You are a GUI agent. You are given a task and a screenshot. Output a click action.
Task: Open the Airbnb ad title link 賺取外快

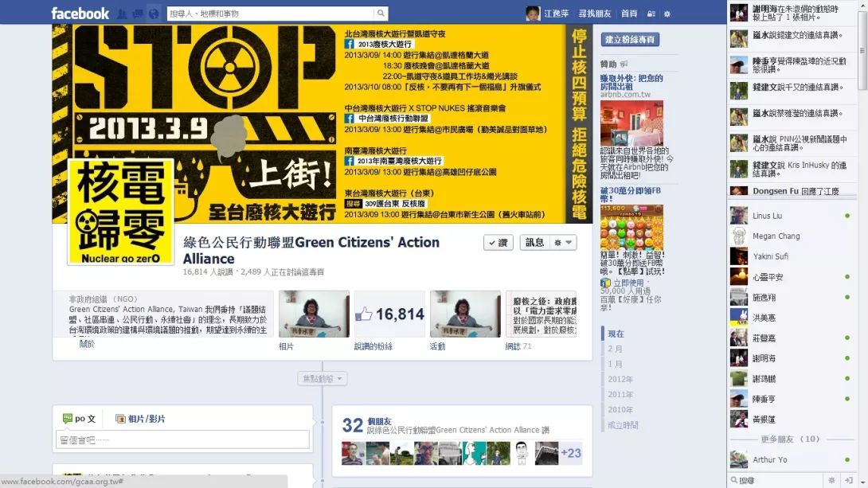click(631, 83)
